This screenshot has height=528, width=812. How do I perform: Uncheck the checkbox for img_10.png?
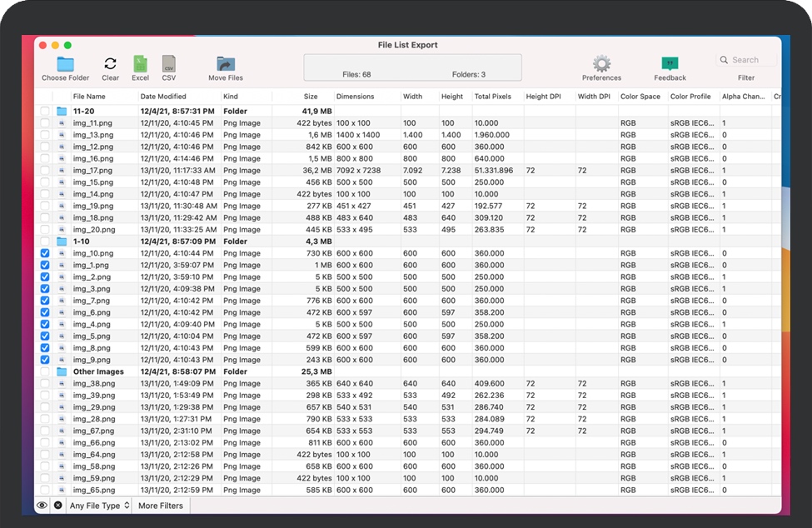pyautogui.click(x=45, y=253)
